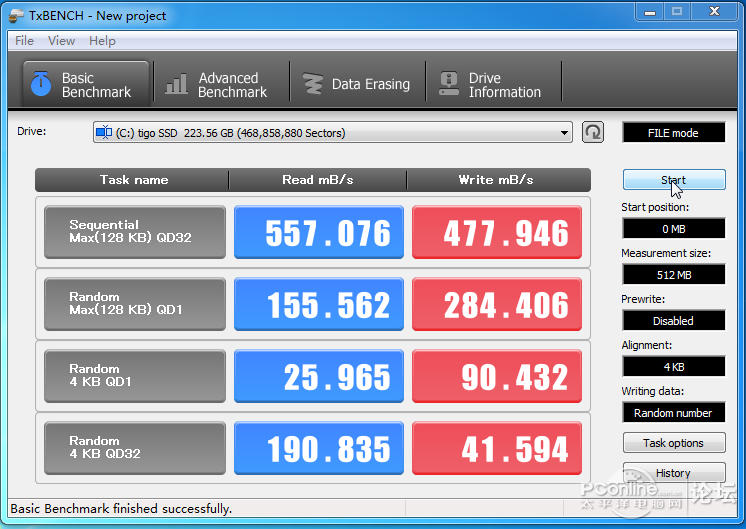Click the write value 284.406
Image resolution: width=746 pixels, height=529 pixels.
497,304
